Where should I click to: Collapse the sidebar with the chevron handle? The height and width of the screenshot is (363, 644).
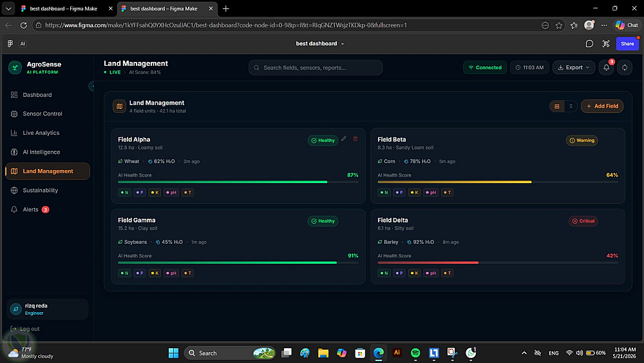click(91, 86)
